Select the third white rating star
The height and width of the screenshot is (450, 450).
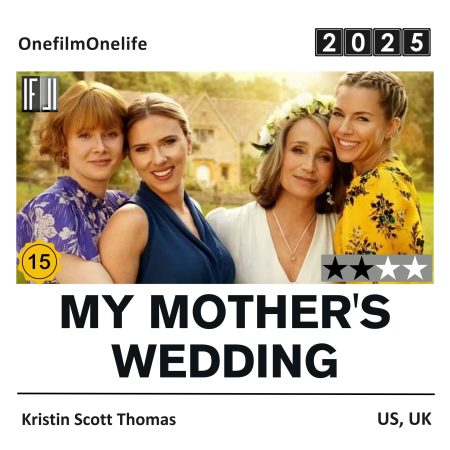pyautogui.click(x=389, y=269)
